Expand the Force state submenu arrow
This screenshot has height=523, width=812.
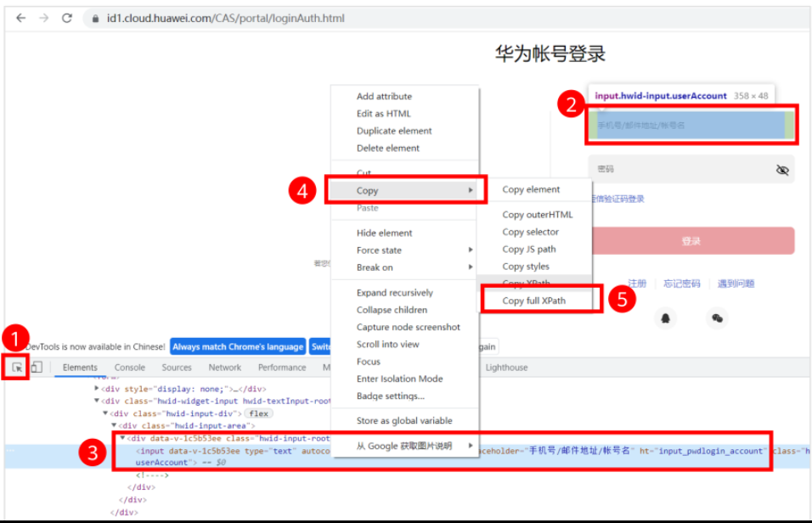(471, 250)
